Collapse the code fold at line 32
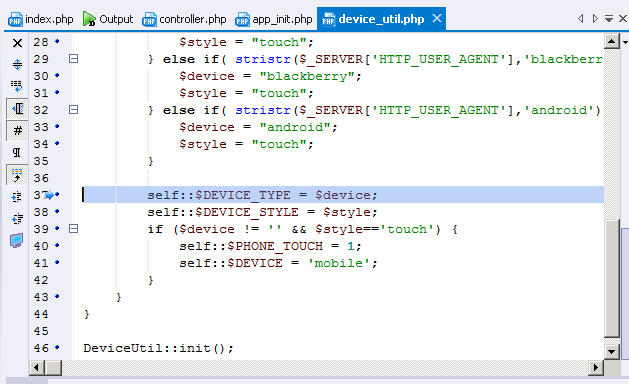Image resolution: width=629 pixels, height=384 pixels. 73,110
